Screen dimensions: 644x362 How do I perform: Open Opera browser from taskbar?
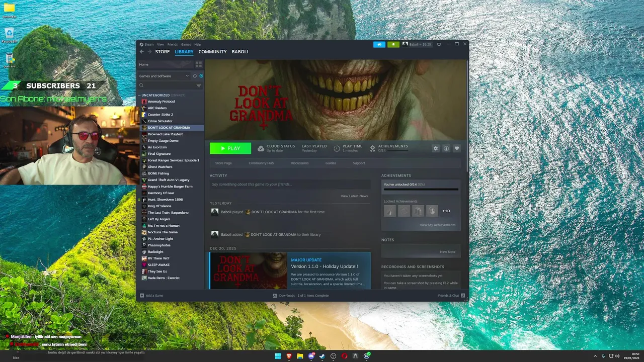coord(345,356)
